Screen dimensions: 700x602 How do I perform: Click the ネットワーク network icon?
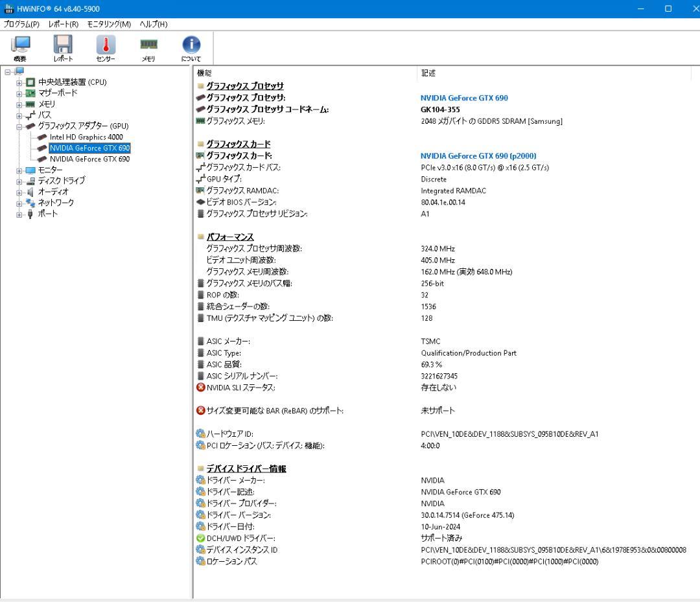tap(30, 203)
